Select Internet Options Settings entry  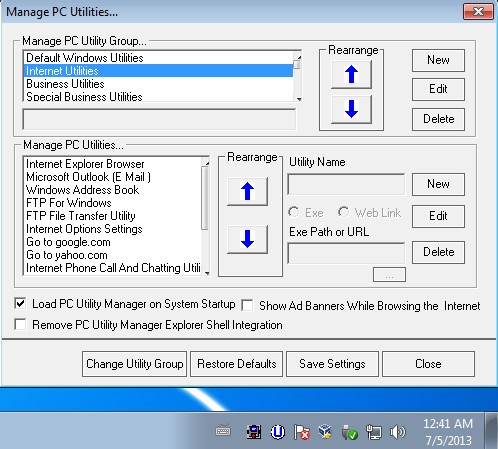(x=113, y=229)
